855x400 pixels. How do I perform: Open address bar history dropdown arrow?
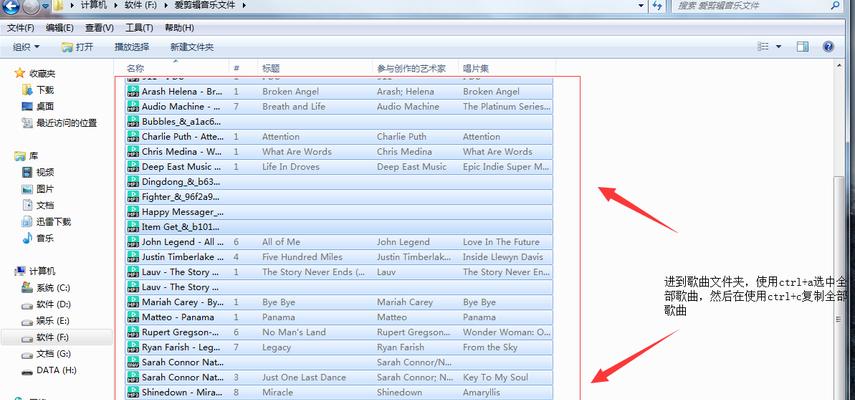tap(641, 5)
